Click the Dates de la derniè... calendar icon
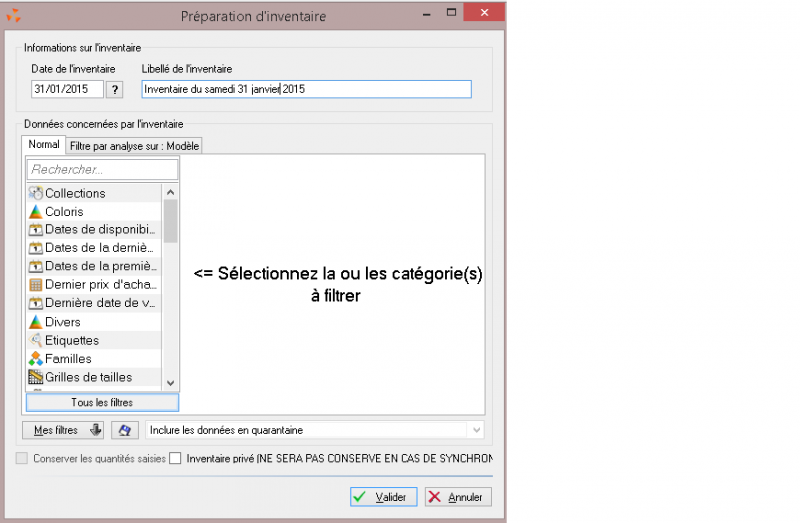The height and width of the screenshot is (523, 800). click(x=35, y=248)
